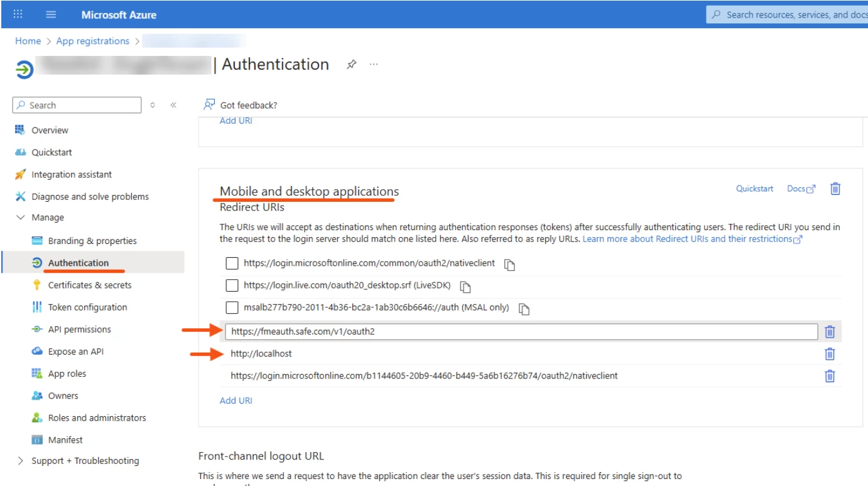The width and height of the screenshot is (868, 491).
Task: Click the Mobile and desktop applications heading
Action: (x=309, y=191)
